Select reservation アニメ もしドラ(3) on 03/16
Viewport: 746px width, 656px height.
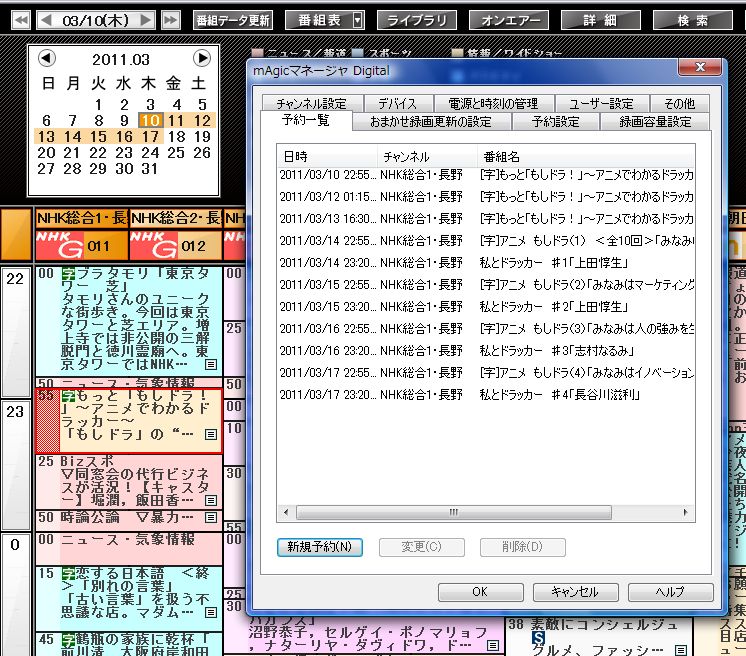[x=486, y=328]
